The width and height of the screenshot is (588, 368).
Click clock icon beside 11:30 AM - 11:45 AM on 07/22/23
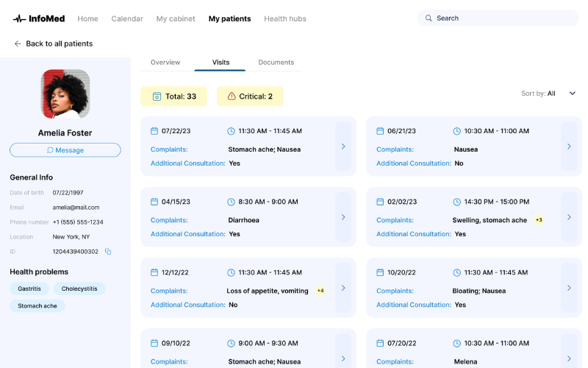(231, 131)
